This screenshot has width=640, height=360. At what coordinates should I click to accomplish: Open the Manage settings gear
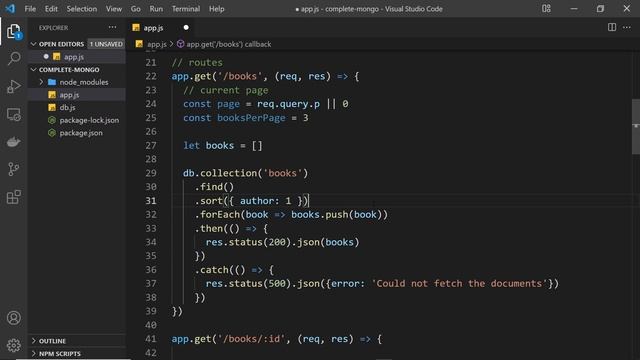tap(13, 345)
